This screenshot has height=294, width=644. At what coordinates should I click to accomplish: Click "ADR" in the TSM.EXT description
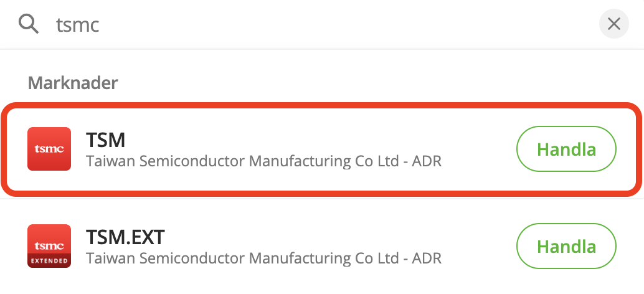[427, 258]
